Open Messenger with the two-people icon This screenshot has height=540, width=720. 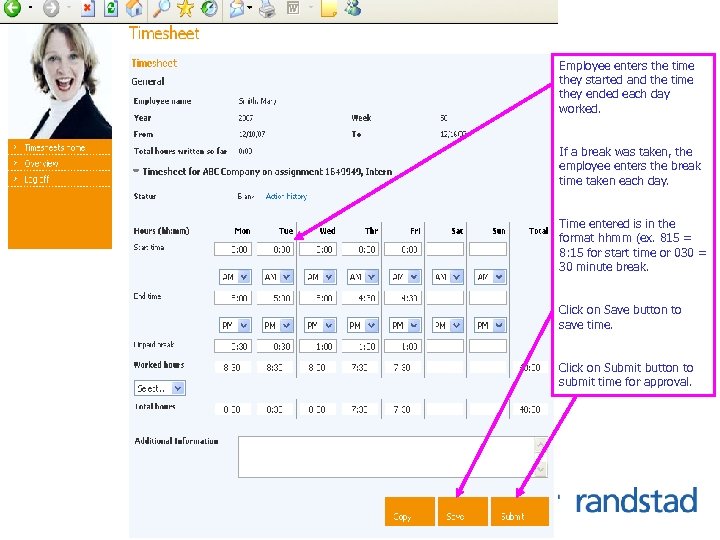click(353, 8)
